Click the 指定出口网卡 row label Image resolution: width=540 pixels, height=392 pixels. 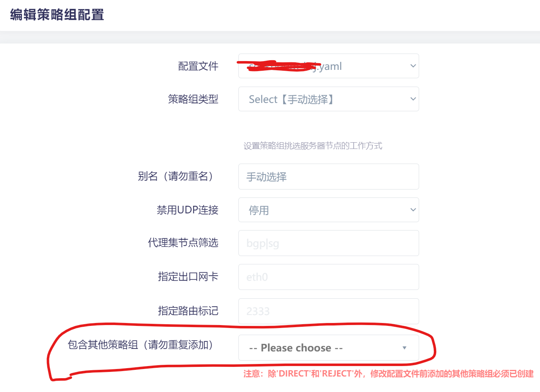[x=188, y=277]
